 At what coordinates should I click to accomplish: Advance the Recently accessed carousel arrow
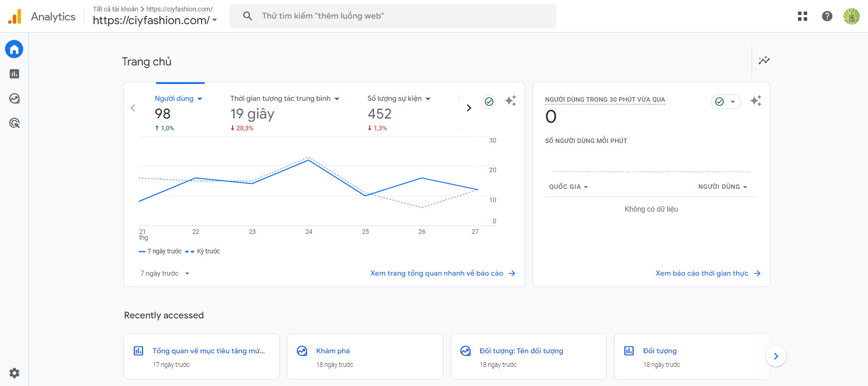coord(776,356)
